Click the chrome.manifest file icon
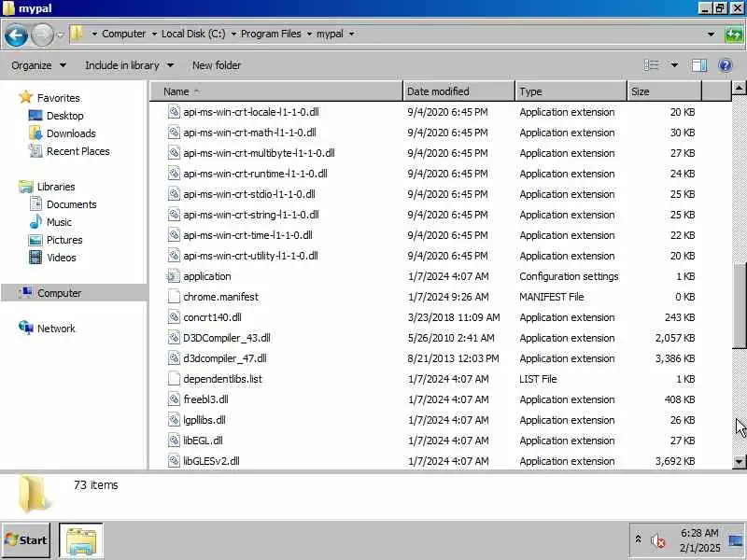Screen dimensions: 747x560 click(x=174, y=297)
